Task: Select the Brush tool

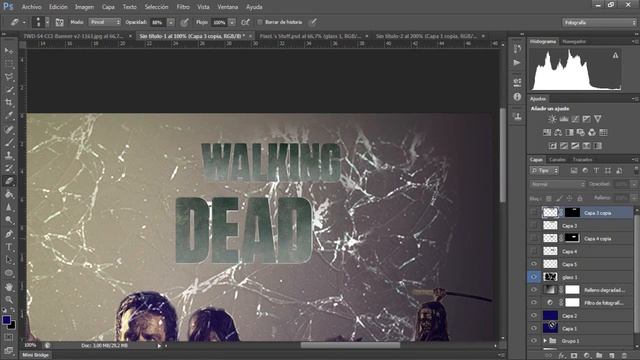Action: click(x=9, y=142)
